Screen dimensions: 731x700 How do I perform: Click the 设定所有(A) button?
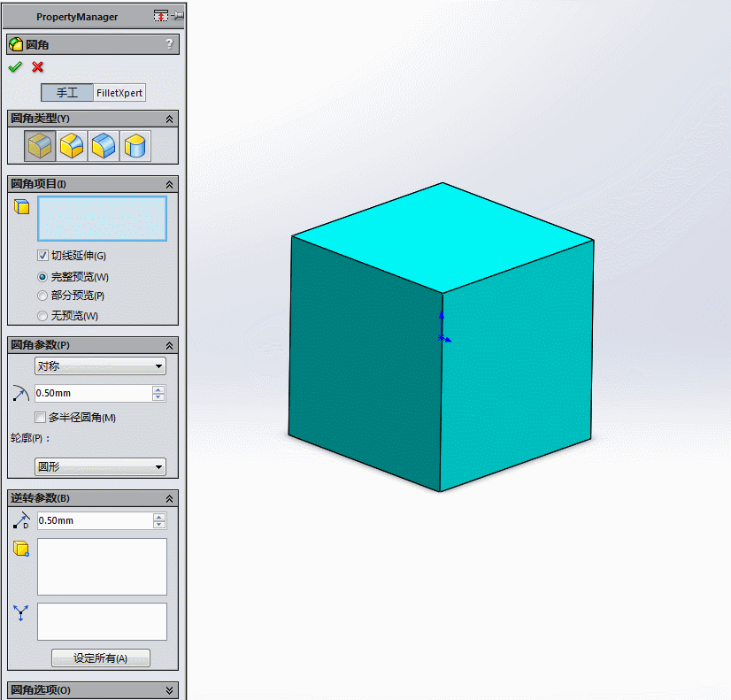pyautogui.click(x=101, y=658)
